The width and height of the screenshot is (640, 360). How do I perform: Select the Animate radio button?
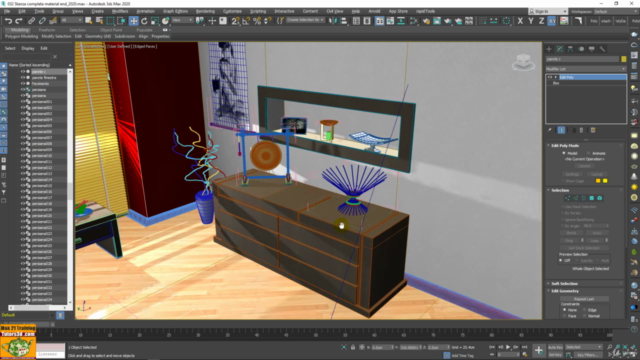point(589,153)
